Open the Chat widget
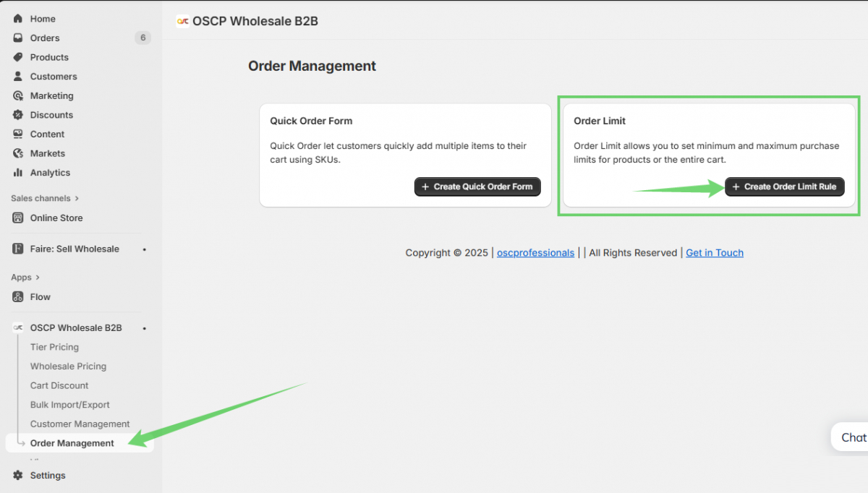This screenshot has height=493, width=868. tap(854, 437)
